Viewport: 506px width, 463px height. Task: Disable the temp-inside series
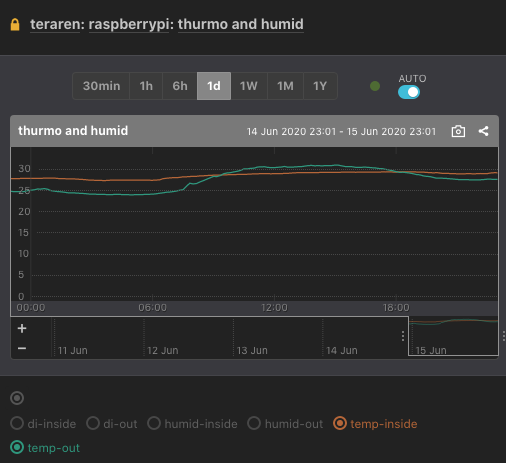(375, 424)
